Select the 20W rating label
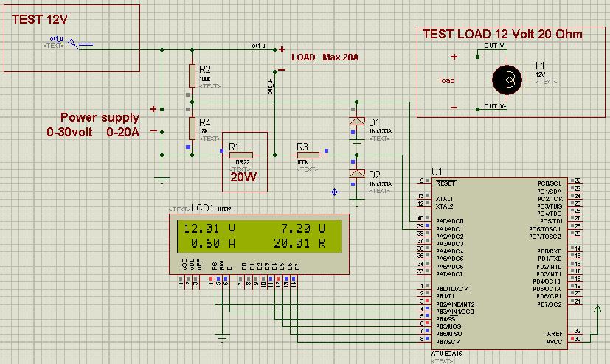This screenshot has width=610, height=364. tap(244, 177)
